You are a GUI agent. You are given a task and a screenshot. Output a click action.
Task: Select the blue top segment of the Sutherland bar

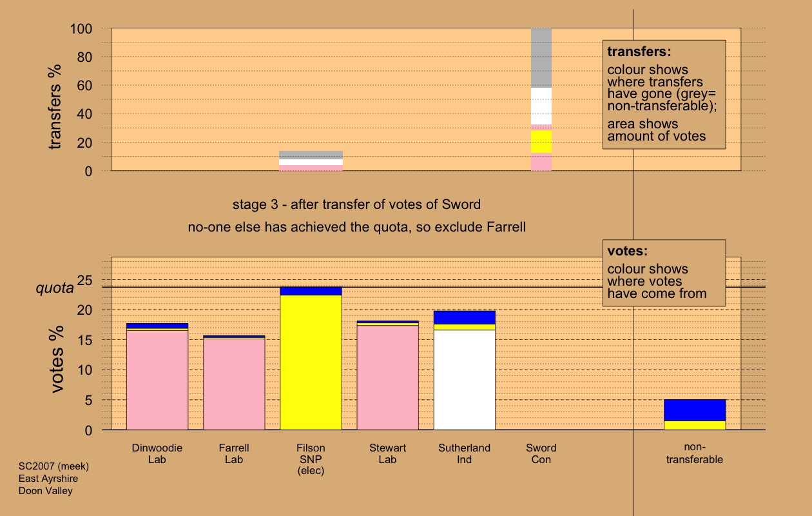[x=464, y=317]
